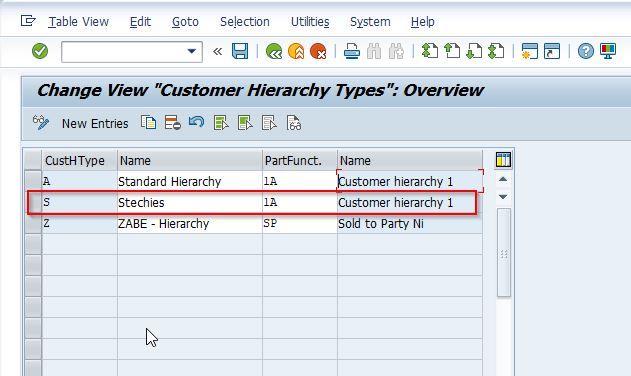The height and width of the screenshot is (376, 631).
Task: Click the Undo Change icon
Action: [x=196, y=122]
